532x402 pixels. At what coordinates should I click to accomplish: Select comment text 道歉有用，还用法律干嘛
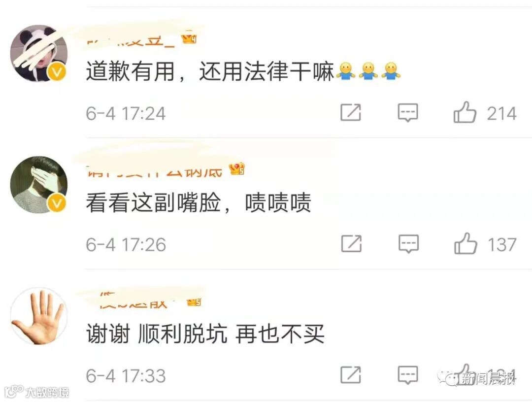pyautogui.click(x=210, y=71)
